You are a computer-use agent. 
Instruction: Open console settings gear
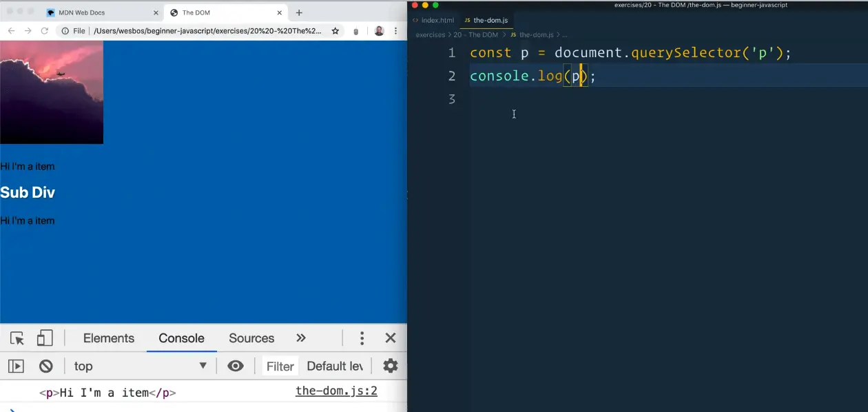(x=390, y=366)
